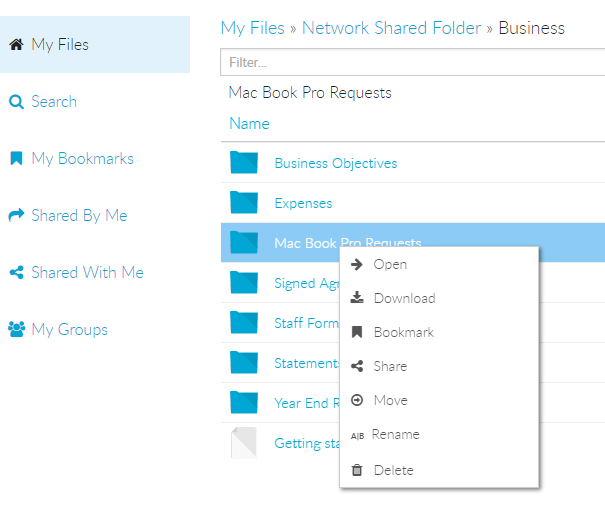
Task: Open the Year End folder name
Action: pyautogui.click(x=307, y=403)
